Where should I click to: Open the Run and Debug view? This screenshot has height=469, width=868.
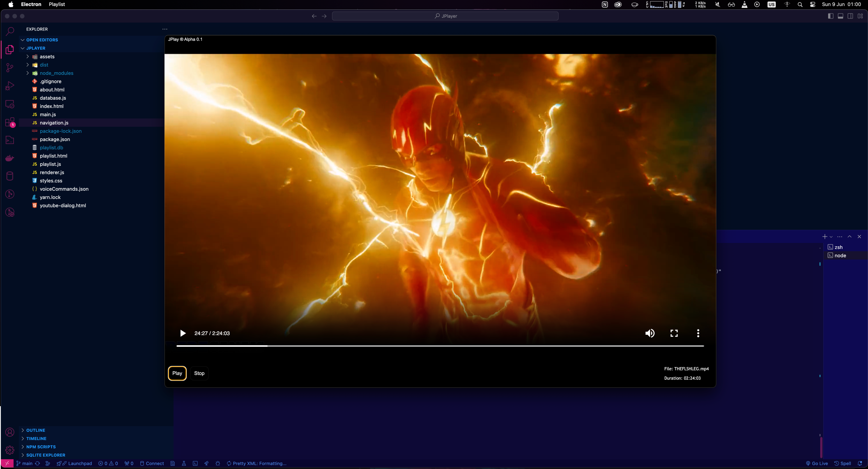10,86
